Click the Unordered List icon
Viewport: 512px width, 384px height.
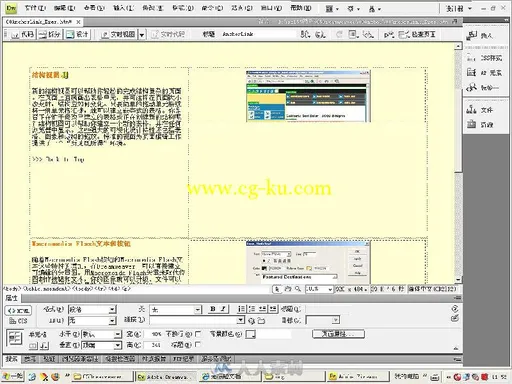click(x=241, y=309)
